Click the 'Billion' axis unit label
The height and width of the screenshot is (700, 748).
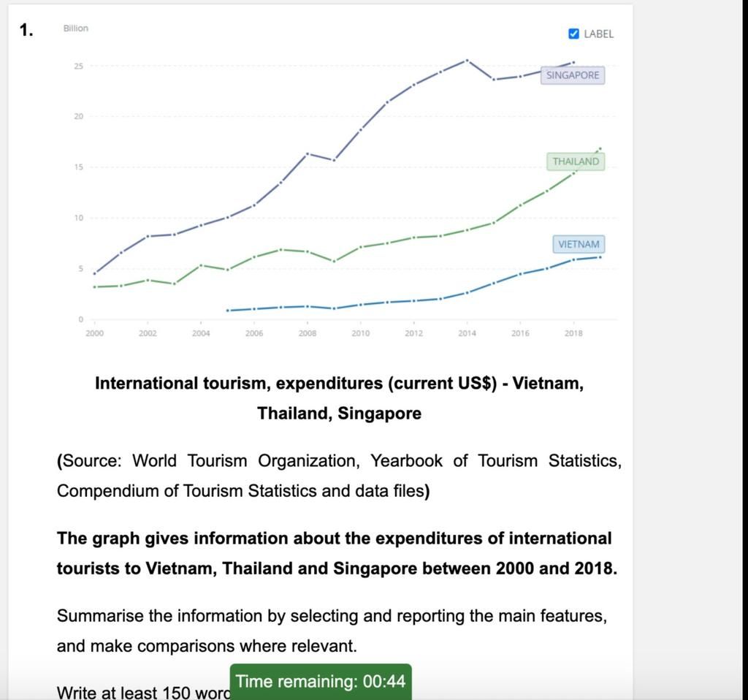pos(76,28)
